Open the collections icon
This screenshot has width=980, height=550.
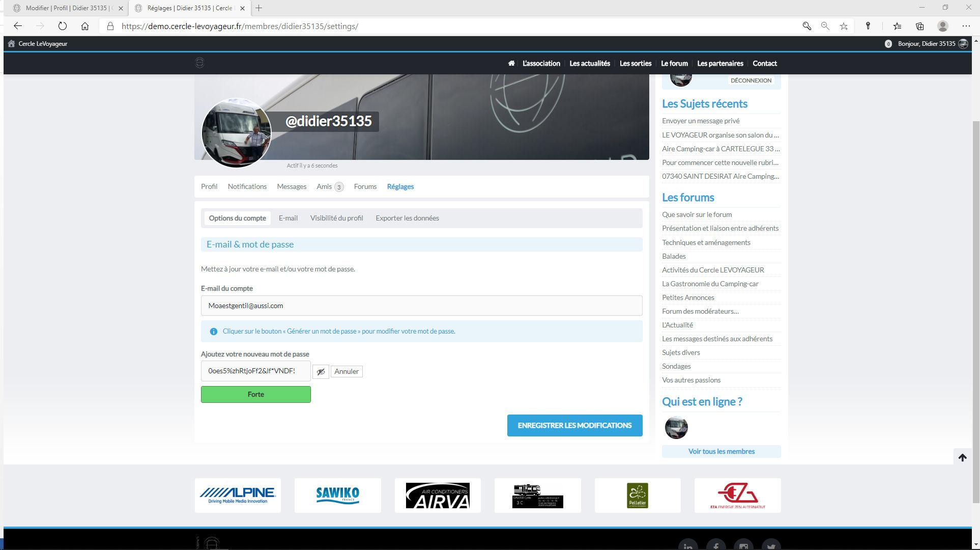point(920,26)
